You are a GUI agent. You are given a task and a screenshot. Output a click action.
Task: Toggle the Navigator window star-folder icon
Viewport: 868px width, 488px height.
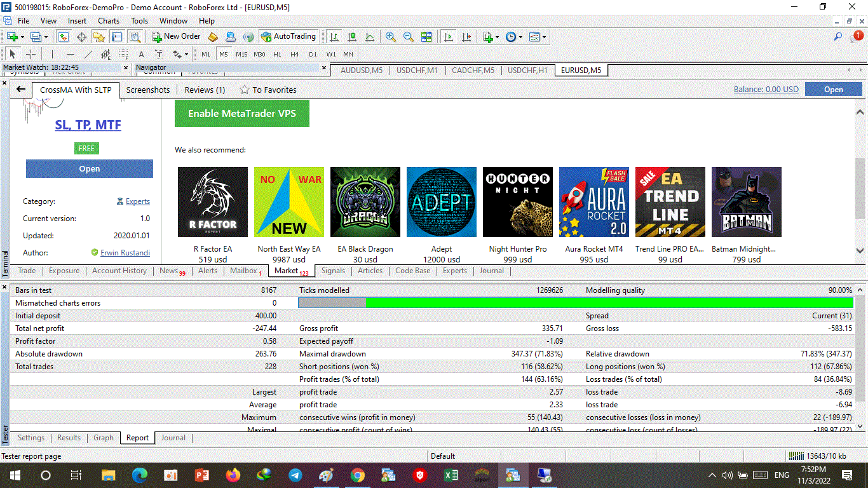pyautogui.click(x=99, y=37)
